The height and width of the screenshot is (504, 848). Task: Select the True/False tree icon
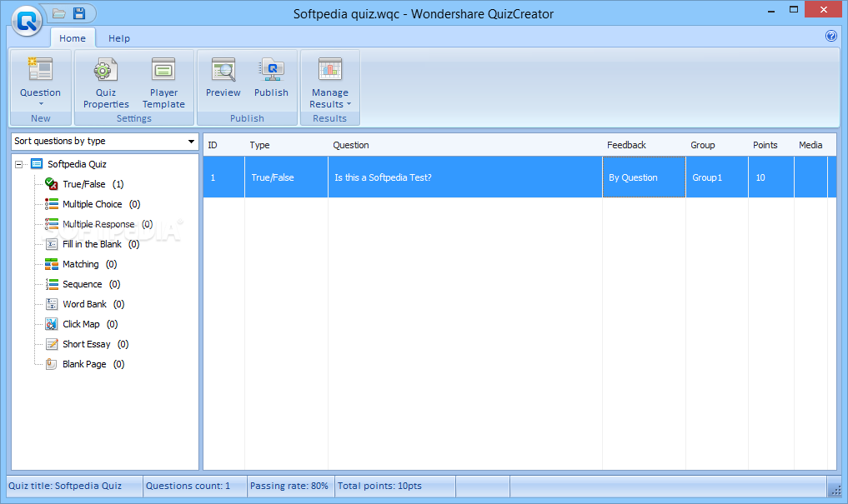(x=52, y=184)
